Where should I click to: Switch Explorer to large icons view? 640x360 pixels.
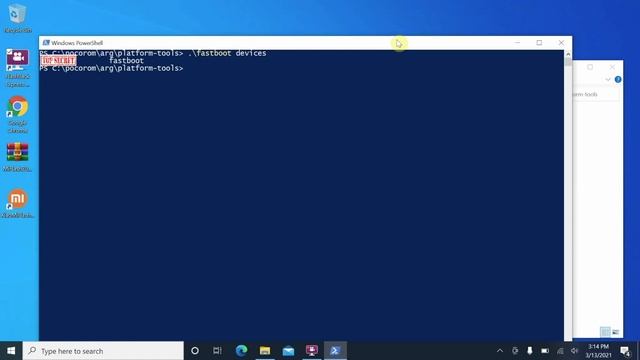pyautogui.click(x=616, y=332)
